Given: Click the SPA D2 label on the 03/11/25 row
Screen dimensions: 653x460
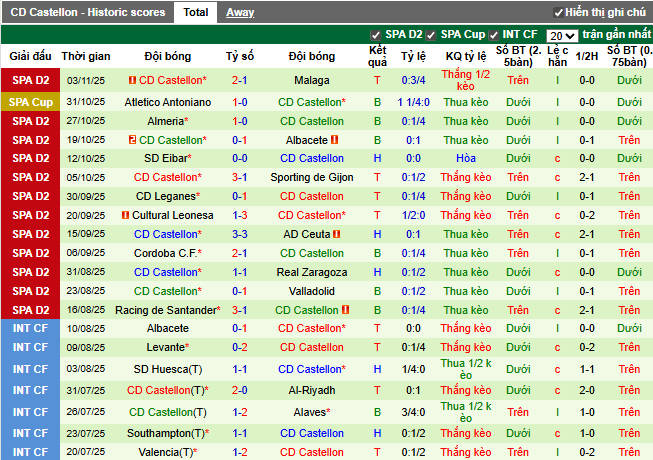Looking at the screenshot, I should click(x=30, y=80).
